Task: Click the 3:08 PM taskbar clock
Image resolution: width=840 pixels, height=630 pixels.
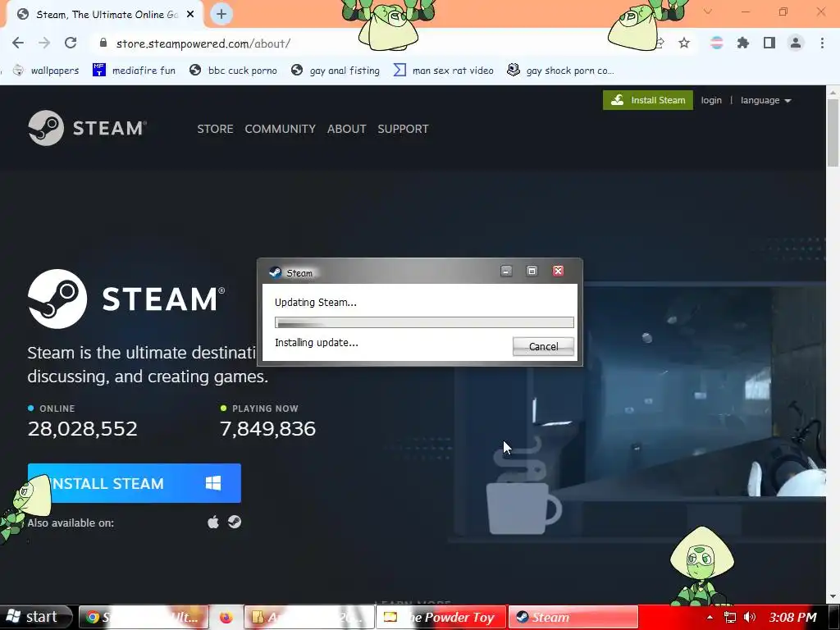Action: (x=793, y=617)
